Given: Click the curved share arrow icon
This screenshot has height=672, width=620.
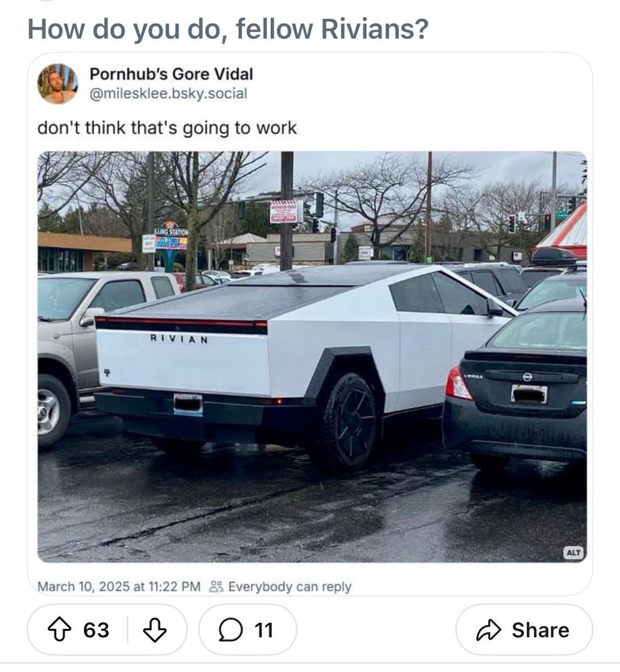Looking at the screenshot, I should 488,630.
